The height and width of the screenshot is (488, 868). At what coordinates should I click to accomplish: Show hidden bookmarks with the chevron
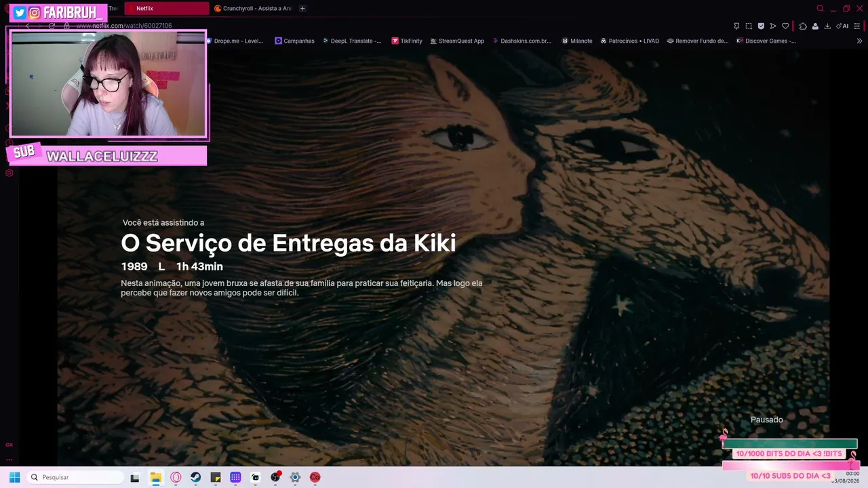(859, 41)
